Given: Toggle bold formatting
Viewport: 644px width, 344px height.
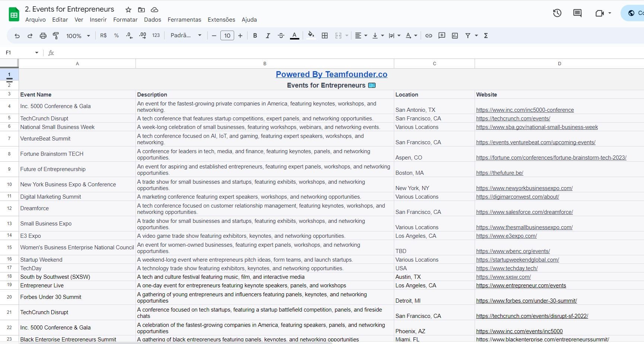Looking at the screenshot, I should (255, 36).
